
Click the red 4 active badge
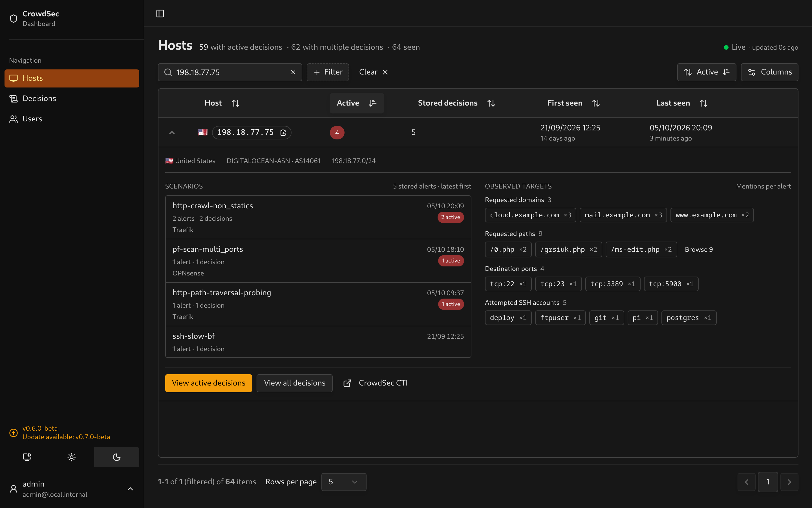coord(337,133)
